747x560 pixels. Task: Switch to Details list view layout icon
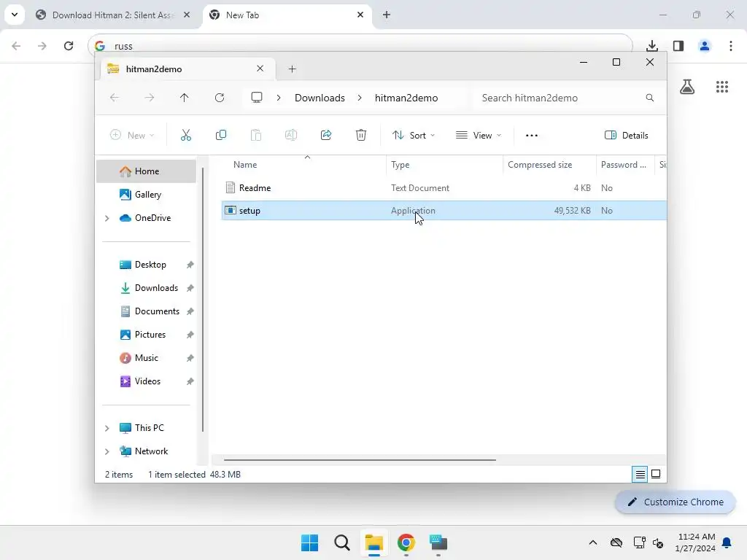[640, 474]
